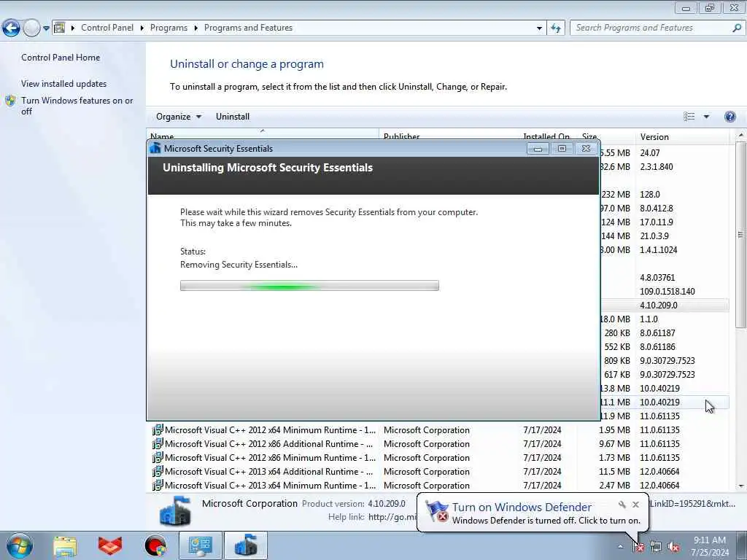Open the Windows Start menu
Screen dimensions: 747x560
(x=19, y=545)
